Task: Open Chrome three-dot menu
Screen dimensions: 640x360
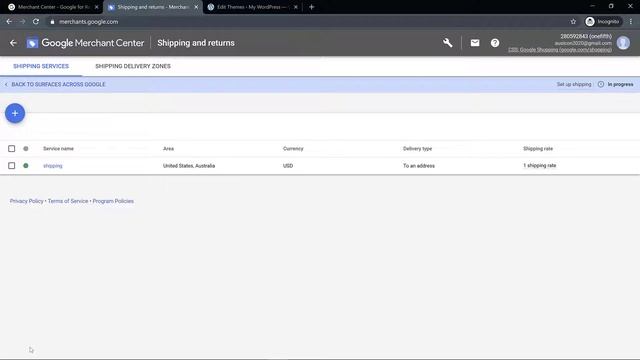Action: (631, 22)
